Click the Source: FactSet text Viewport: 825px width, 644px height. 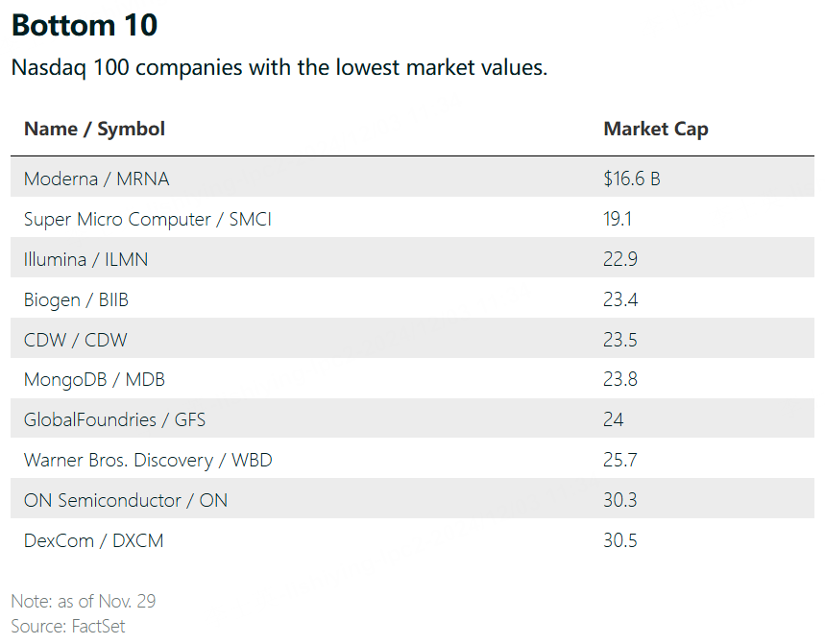pyautogui.click(x=67, y=627)
